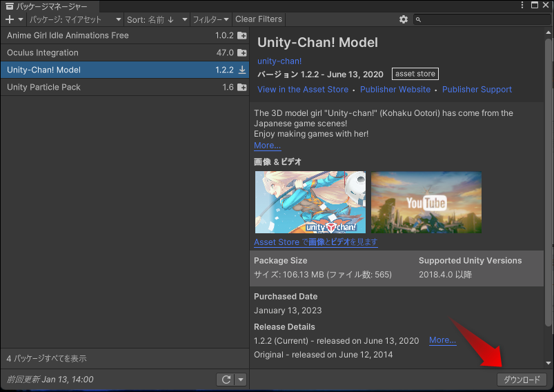554x392 pixels.
Task: Open the window three-dot options menu
Action: pyautogui.click(x=522, y=5)
